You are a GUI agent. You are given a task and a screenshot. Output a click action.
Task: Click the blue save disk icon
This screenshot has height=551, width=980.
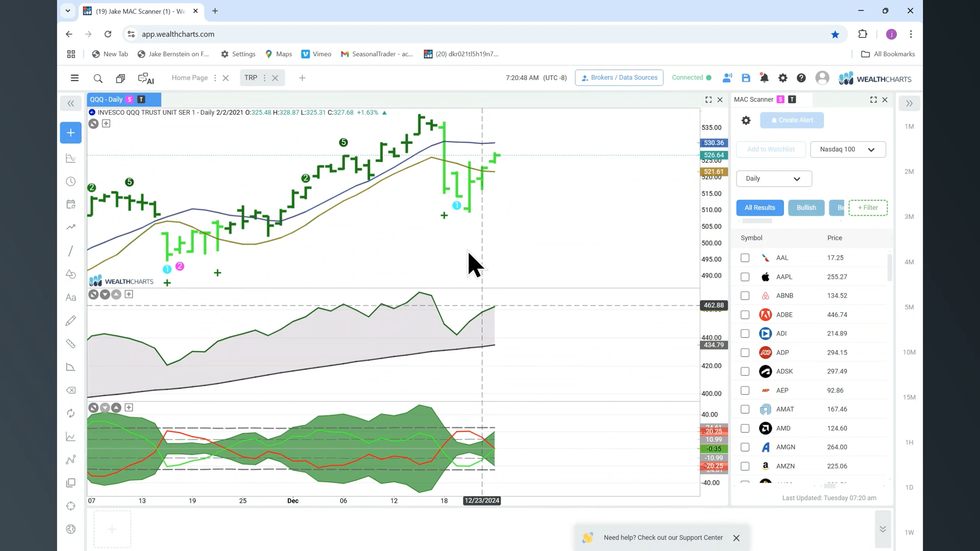(746, 78)
